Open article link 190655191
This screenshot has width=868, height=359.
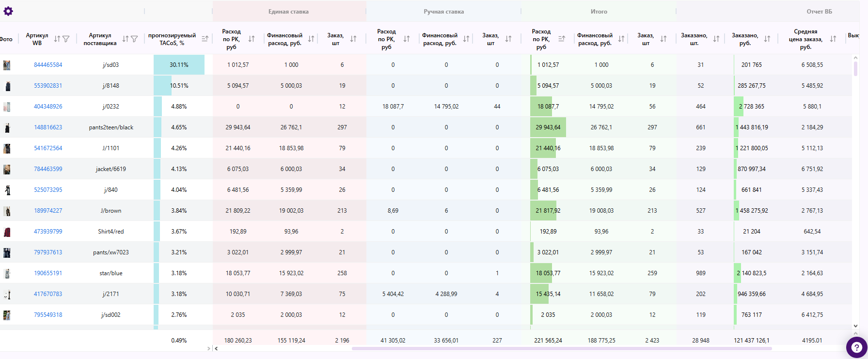(48, 273)
